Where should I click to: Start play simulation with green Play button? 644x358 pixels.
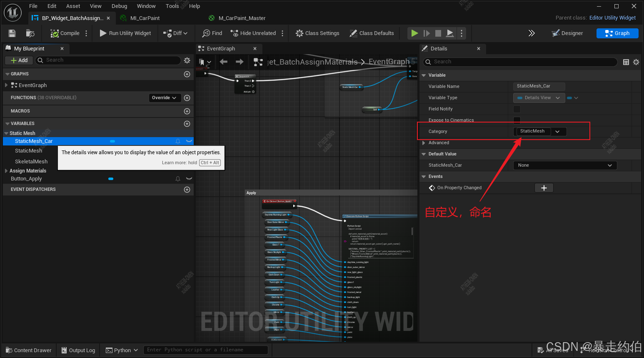[414, 33]
